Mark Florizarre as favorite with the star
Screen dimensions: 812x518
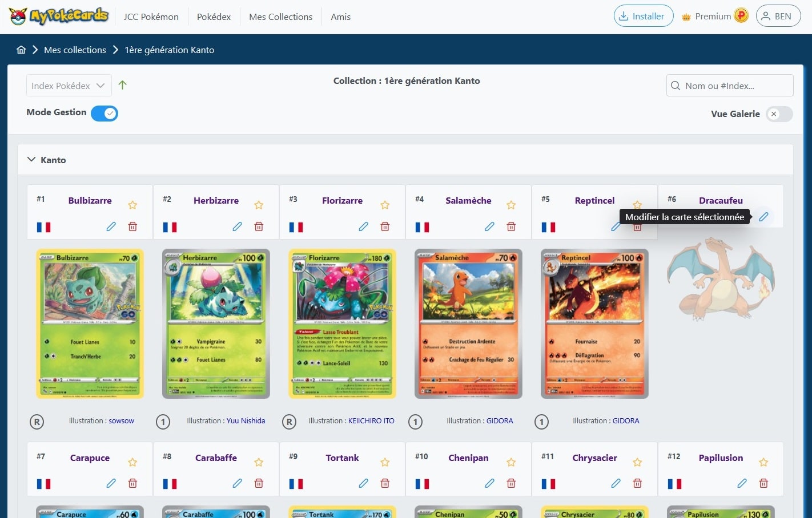click(x=385, y=204)
